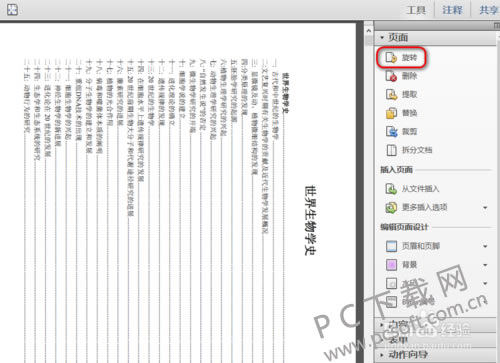Open the Share (共享) tab
This screenshot has height=363, width=500.
coord(489,10)
